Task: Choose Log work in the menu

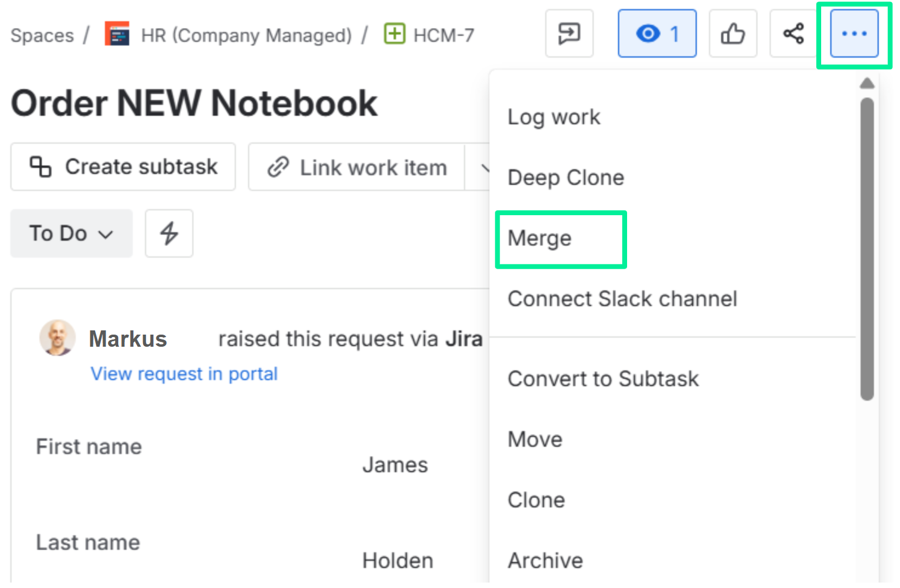Action: click(x=554, y=117)
